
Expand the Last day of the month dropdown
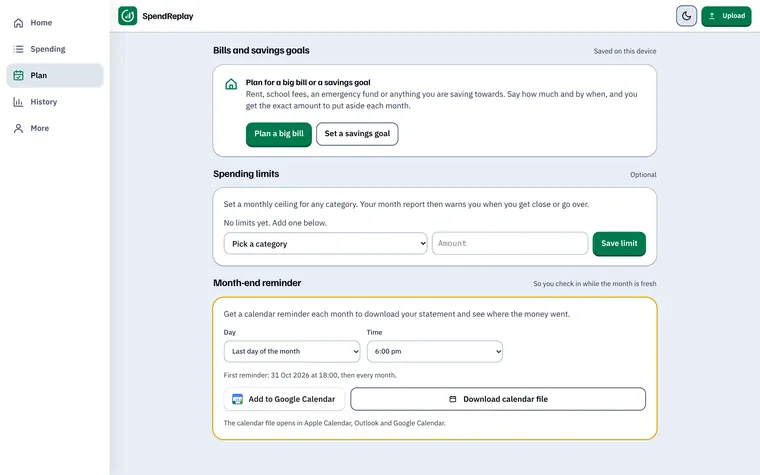pyautogui.click(x=292, y=351)
